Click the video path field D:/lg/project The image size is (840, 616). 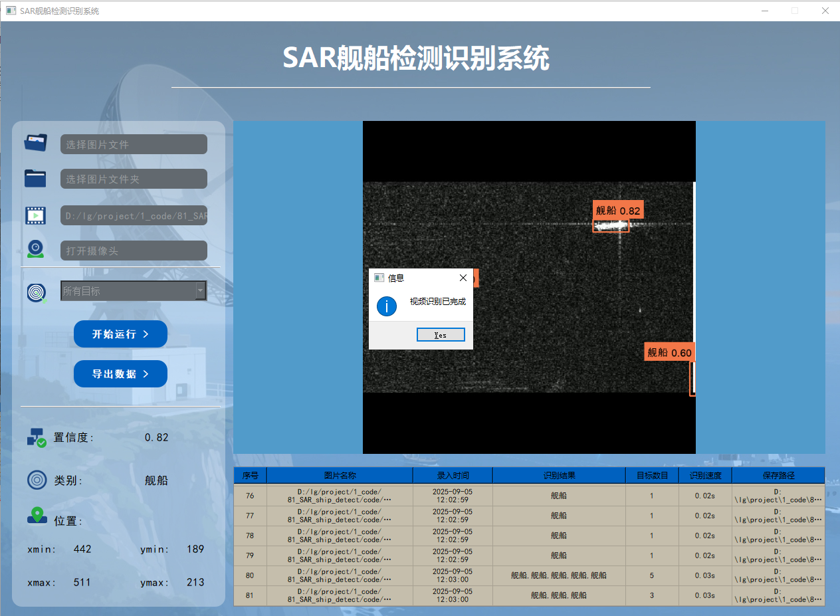click(x=134, y=216)
